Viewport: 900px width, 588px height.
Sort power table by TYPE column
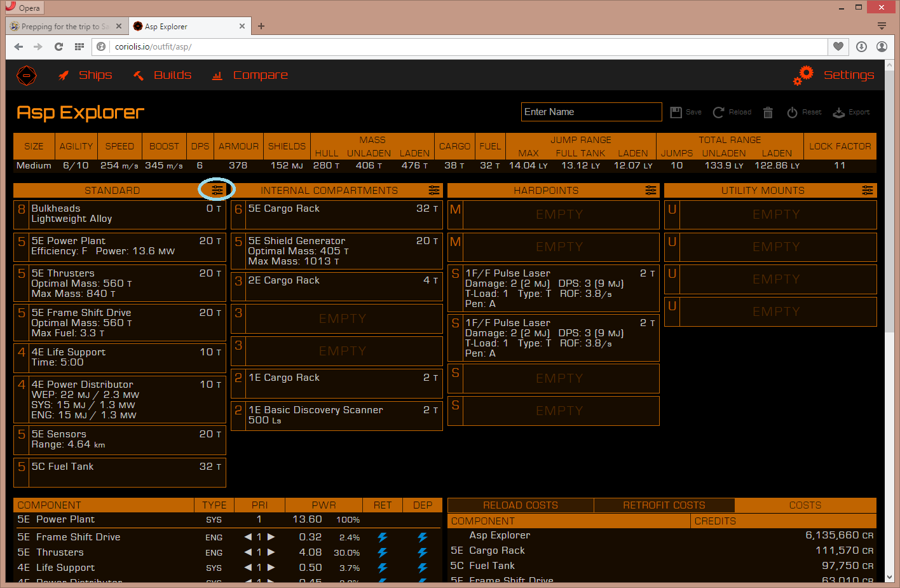click(x=214, y=505)
